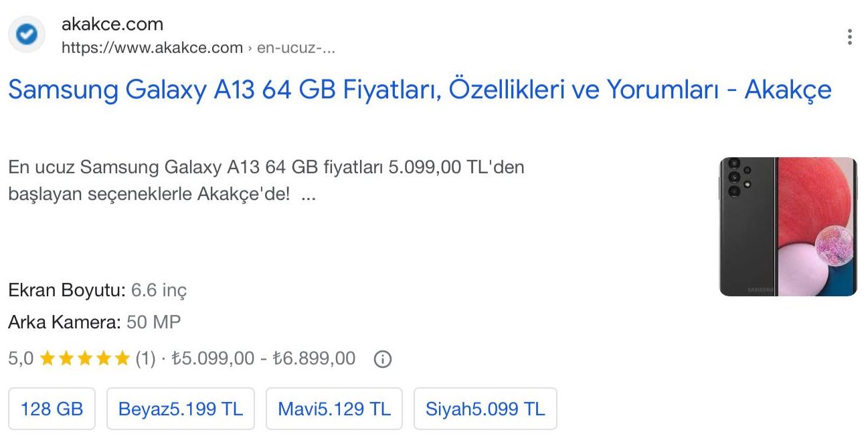This screenshot has width=868, height=436.
Task: Open the three-dot result options menu
Action: click(x=849, y=37)
